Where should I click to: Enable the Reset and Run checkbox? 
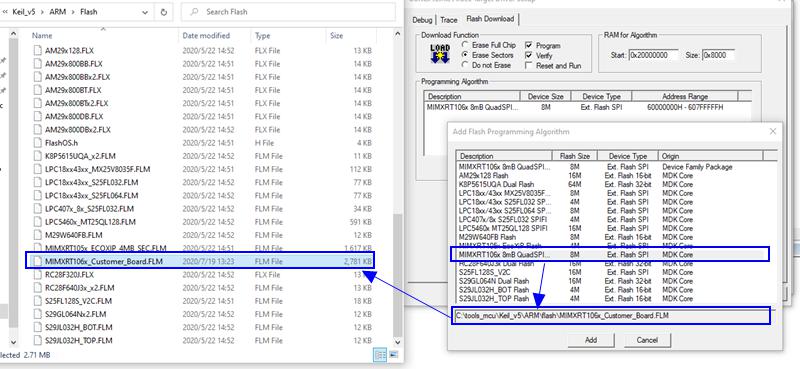(x=529, y=65)
